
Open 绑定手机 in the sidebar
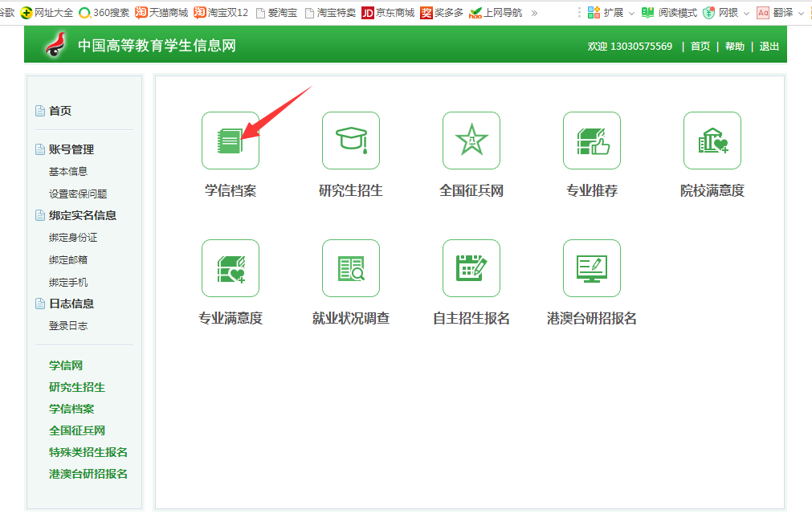tap(68, 282)
